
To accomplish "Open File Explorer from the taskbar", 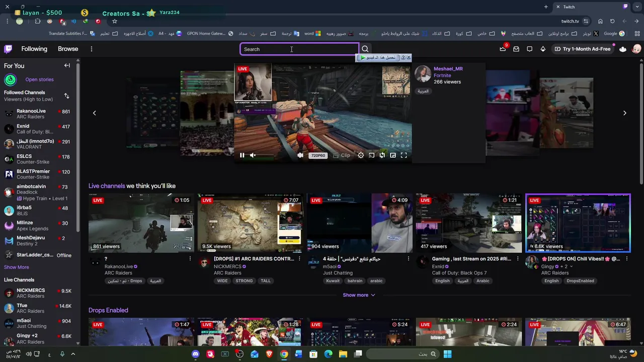I will (343, 354).
